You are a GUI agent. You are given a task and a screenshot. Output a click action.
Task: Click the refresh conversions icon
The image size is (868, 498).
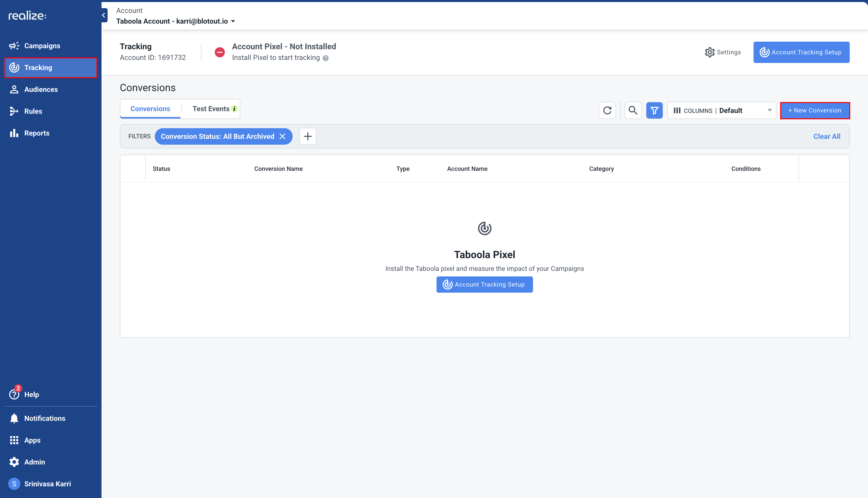607,110
